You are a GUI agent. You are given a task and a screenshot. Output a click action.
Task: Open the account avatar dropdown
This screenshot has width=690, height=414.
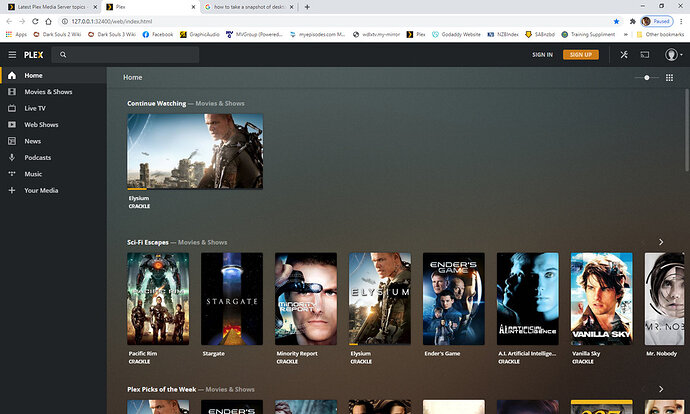(x=673, y=55)
